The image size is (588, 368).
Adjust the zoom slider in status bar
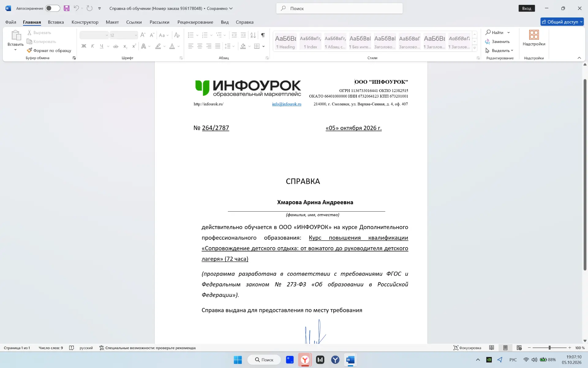point(549,348)
